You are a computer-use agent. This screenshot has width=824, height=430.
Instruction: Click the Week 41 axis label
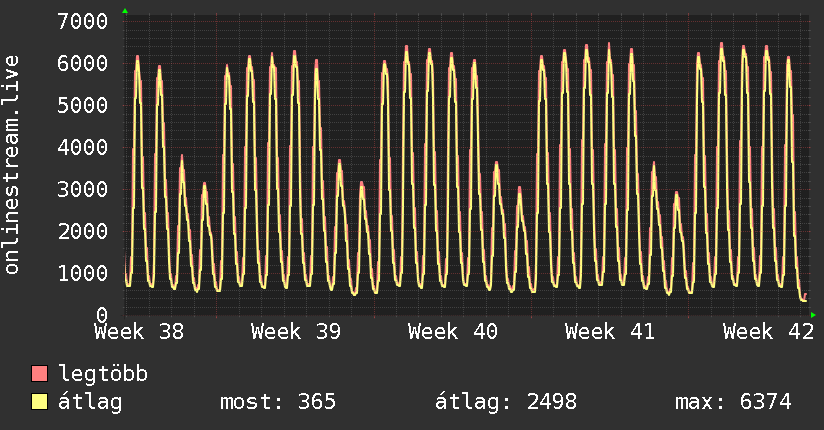click(610, 332)
